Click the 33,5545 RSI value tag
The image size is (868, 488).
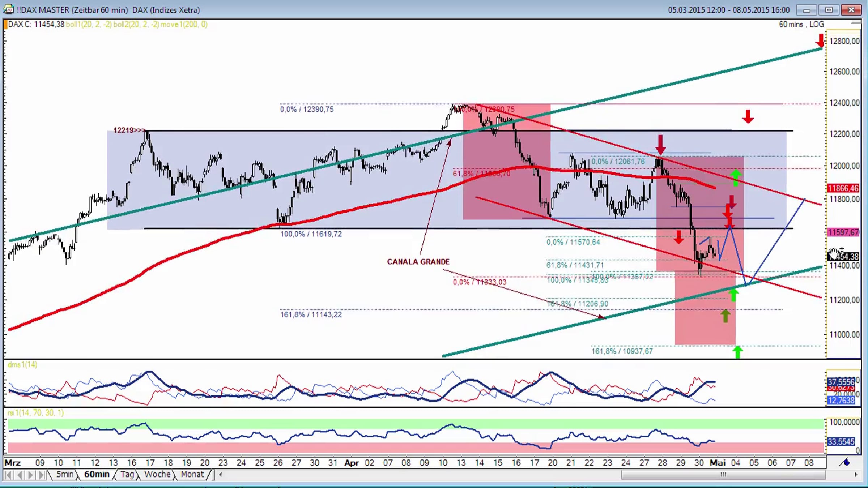coord(841,442)
